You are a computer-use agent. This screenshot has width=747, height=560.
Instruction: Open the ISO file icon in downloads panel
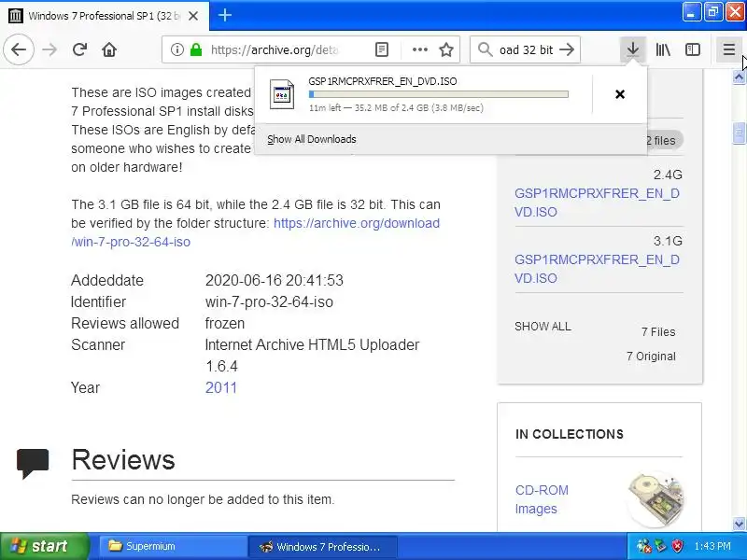coord(282,94)
